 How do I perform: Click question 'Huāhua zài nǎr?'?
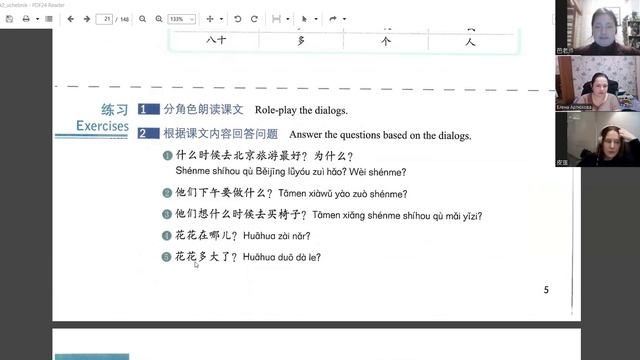pyautogui.click(x=276, y=236)
